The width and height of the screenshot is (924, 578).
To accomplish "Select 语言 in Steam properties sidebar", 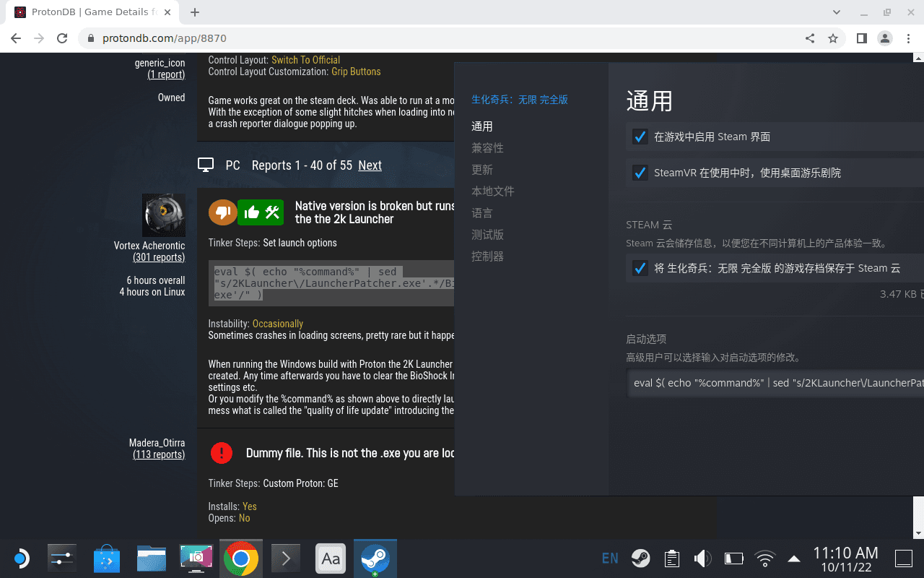I will tap(482, 213).
